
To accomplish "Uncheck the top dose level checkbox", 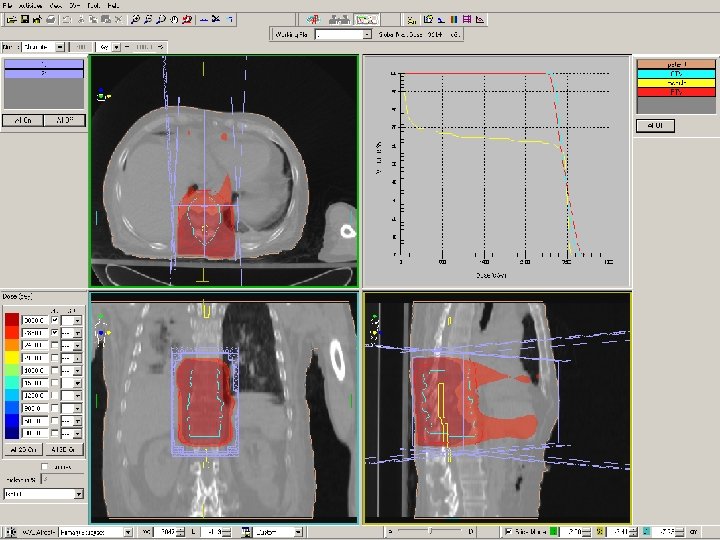I will click(55, 320).
